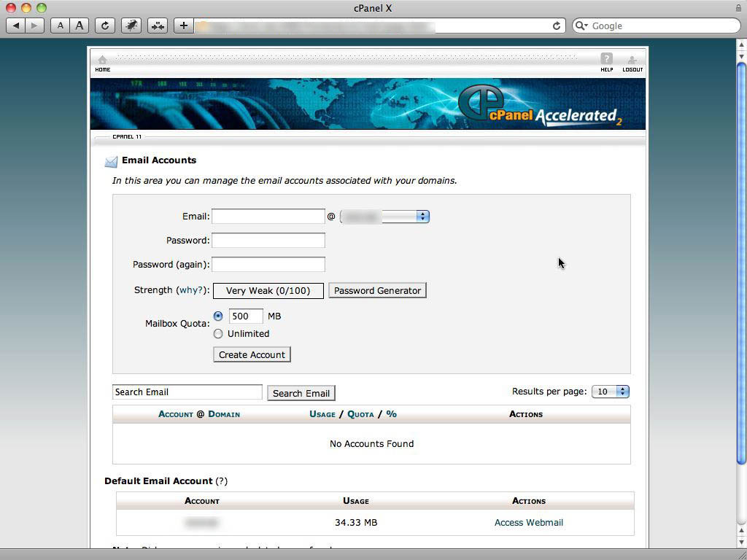Switch to the CPANEL 11 tab
The width and height of the screenshot is (747, 560).
(x=126, y=136)
